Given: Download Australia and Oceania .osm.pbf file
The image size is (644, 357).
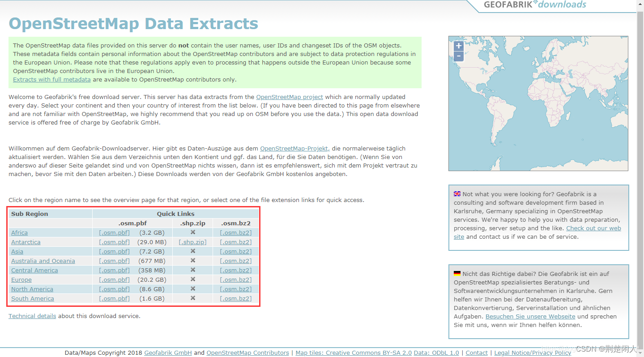Looking at the screenshot, I should coord(114,261).
